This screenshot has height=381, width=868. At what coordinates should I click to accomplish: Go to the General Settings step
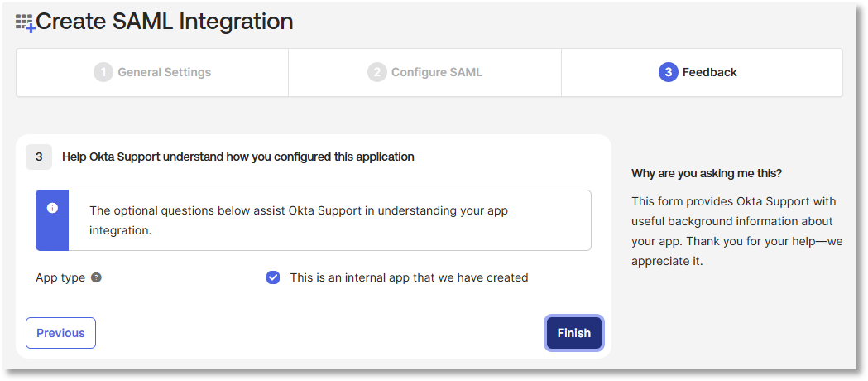click(164, 72)
